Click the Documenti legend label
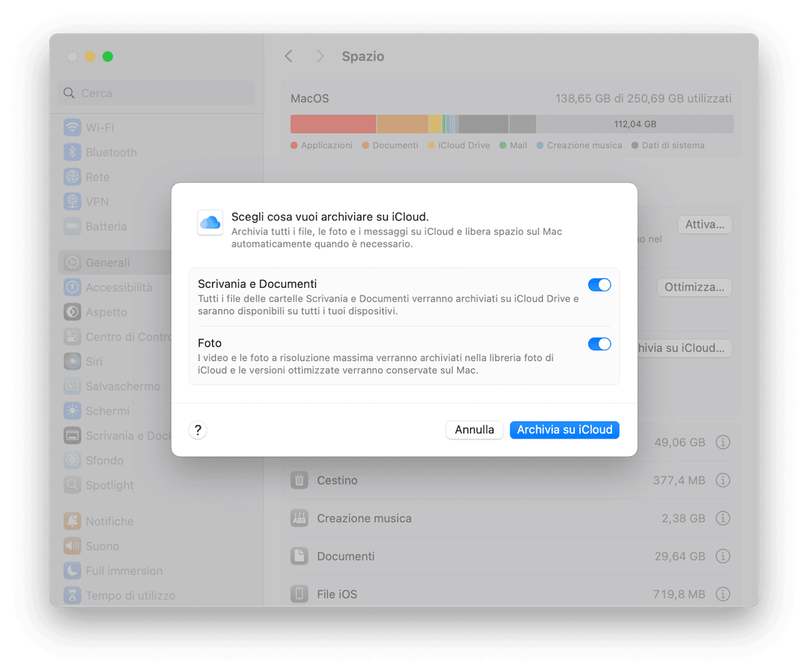 [x=395, y=146]
